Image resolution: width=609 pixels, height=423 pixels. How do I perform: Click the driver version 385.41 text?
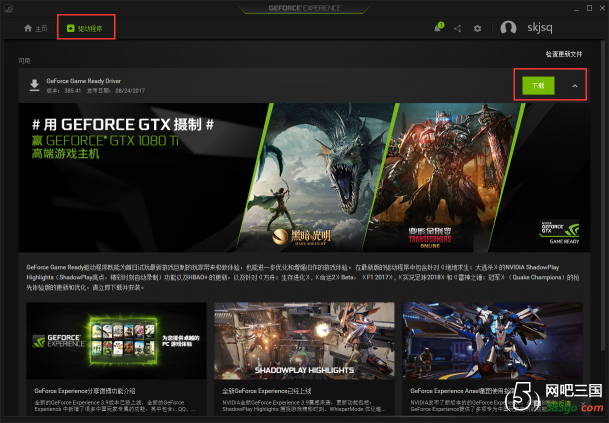point(64,91)
